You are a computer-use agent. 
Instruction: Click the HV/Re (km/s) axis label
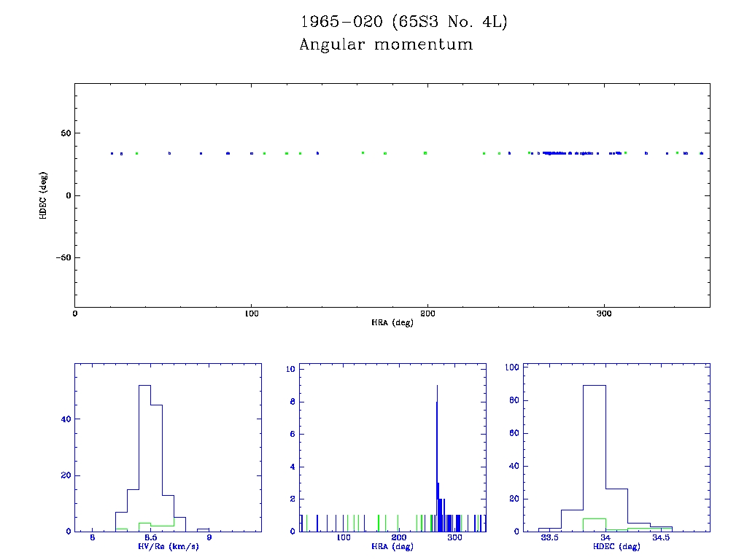pos(168,546)
